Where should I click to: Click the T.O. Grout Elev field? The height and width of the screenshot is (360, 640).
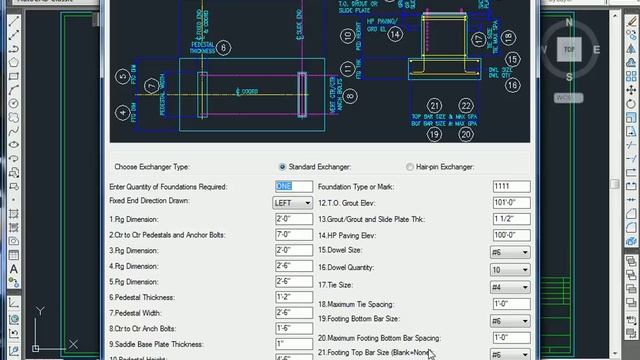511,203
